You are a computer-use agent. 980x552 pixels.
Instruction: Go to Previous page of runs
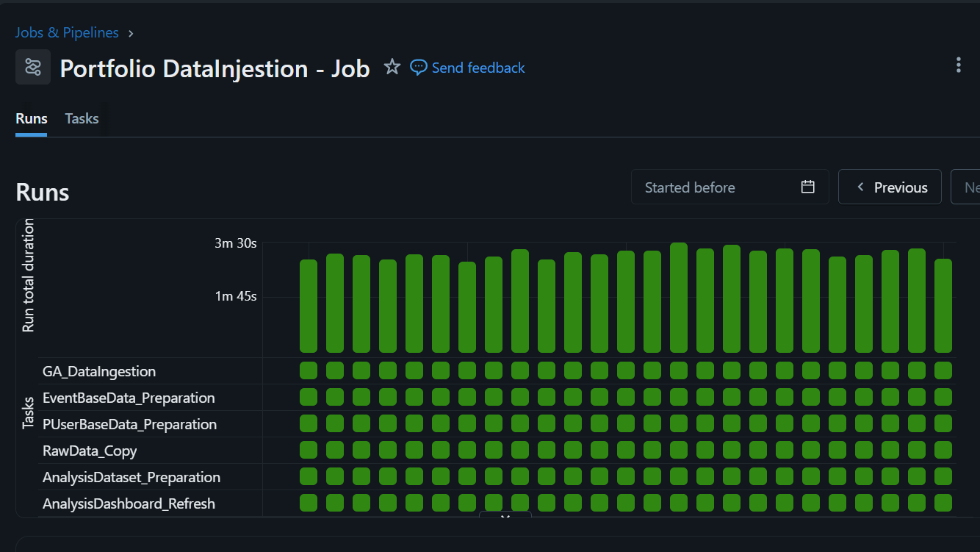[x=890, y=187]
